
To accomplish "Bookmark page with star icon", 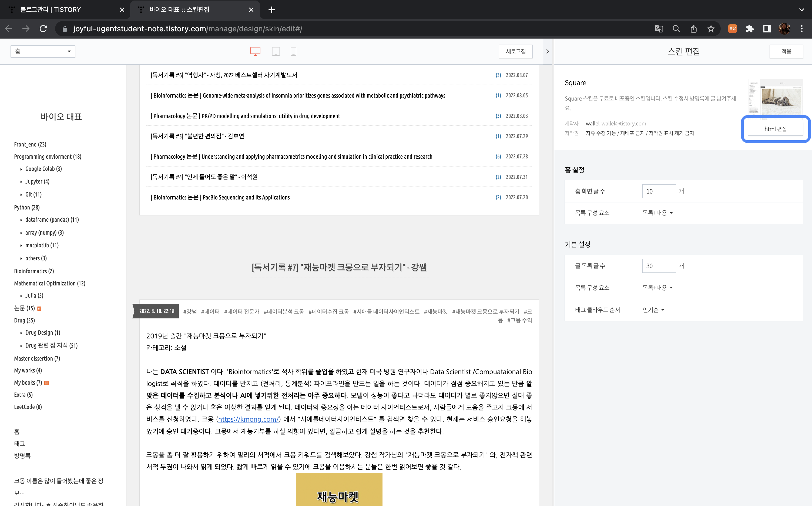I will 711,29.
